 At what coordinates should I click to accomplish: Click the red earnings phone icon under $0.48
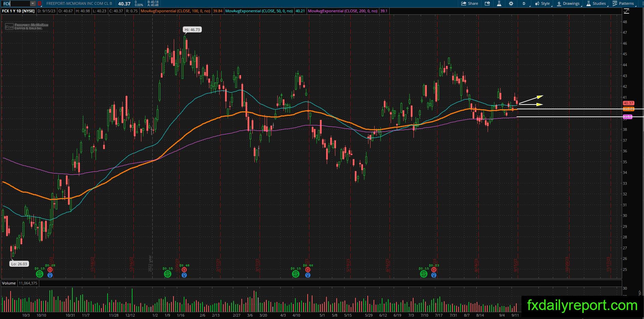184,269
